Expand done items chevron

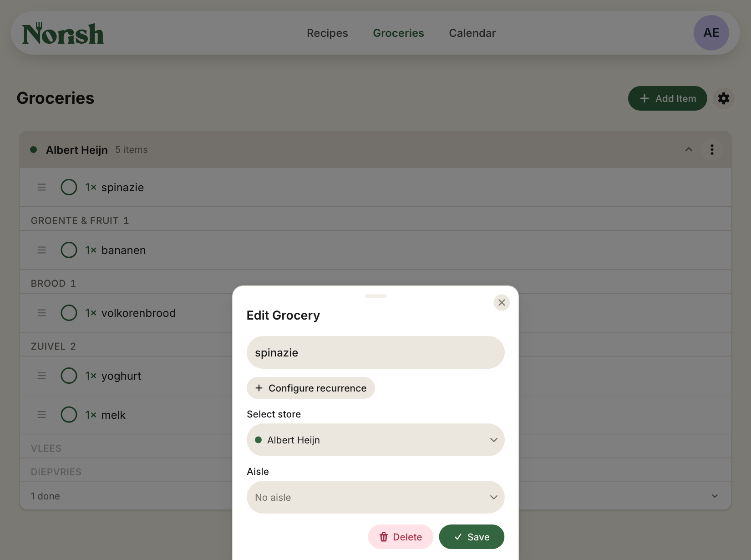[715, 496]
